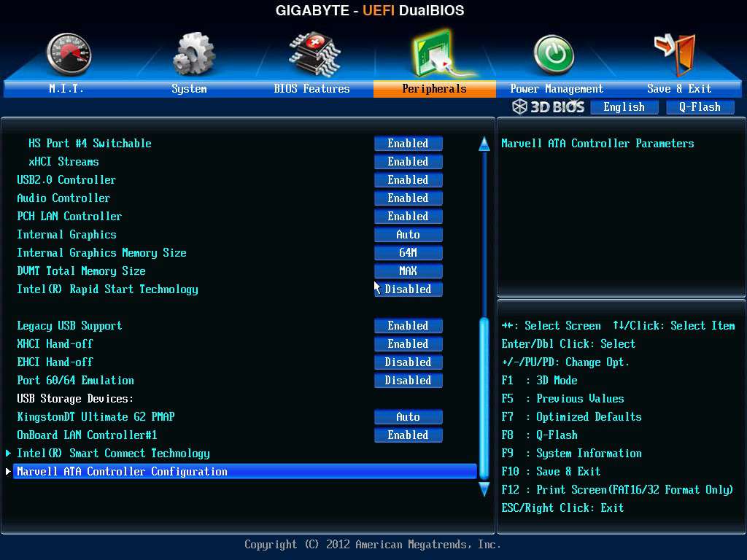Toggle Intel Rapid Start Technology Disabled value

coord(409,289)
